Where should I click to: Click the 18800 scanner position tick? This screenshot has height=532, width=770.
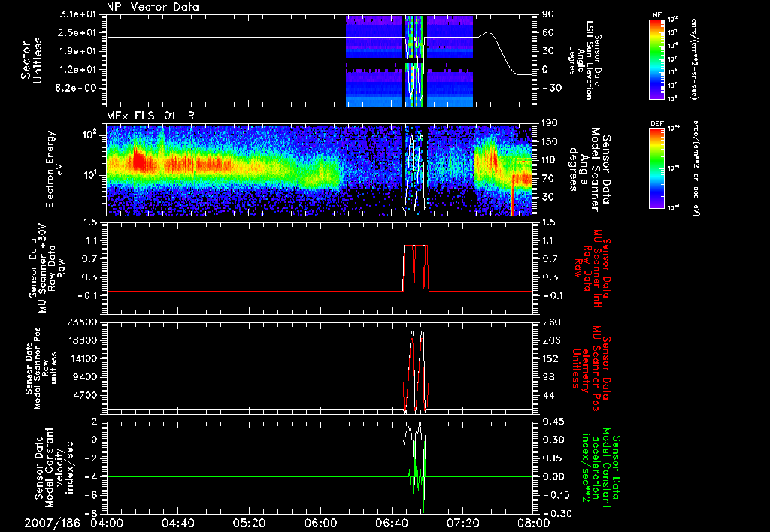(x=84, y=340)
